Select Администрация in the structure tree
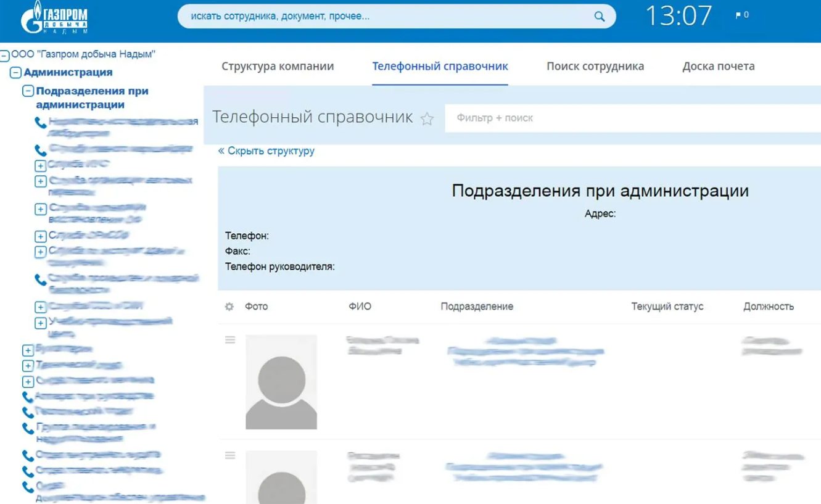 (x=68, y=72)
